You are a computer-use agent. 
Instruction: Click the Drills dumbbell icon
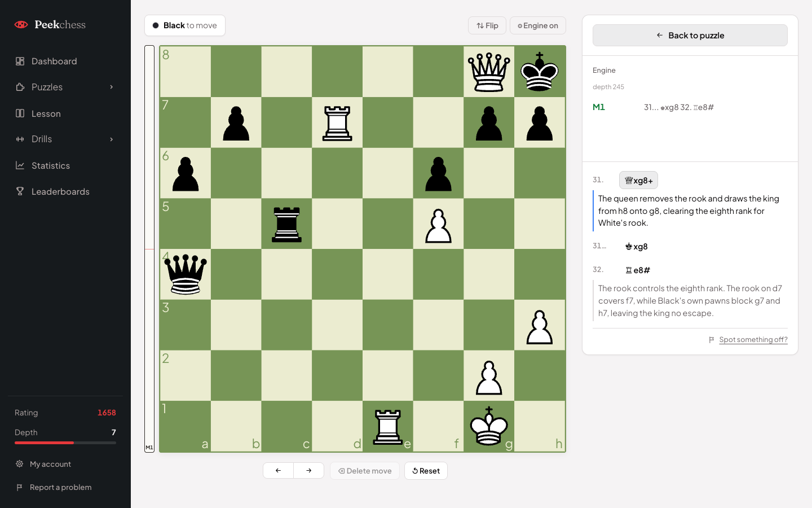click(x=20, y=139)
